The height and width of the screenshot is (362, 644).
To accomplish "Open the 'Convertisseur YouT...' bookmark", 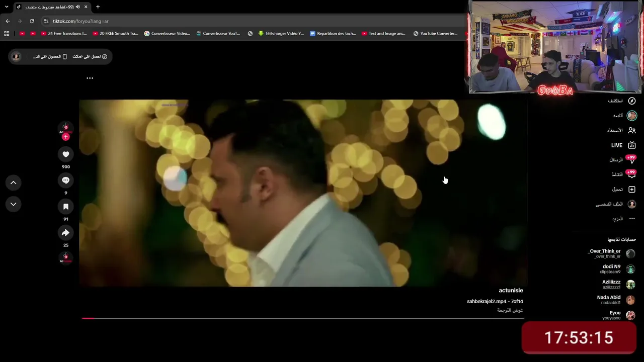I will pos(218,34).
